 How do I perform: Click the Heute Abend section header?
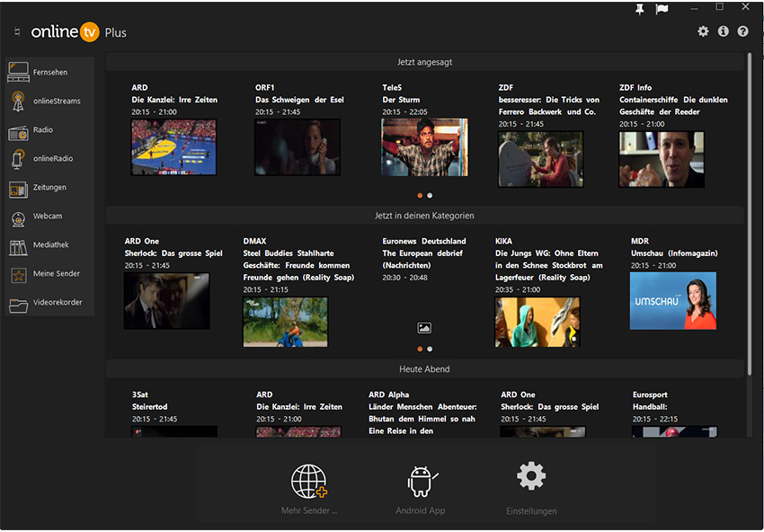pyautogui.click(x=425, y=369)
